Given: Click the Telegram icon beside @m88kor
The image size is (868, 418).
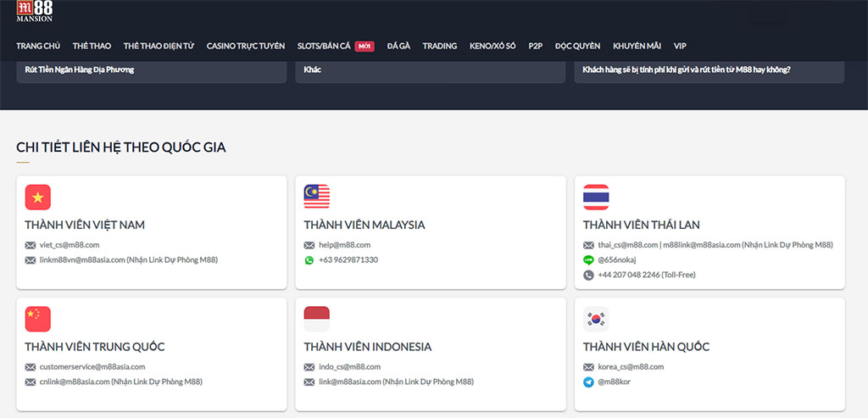Looking at the screenshot, I should [588, 382].
